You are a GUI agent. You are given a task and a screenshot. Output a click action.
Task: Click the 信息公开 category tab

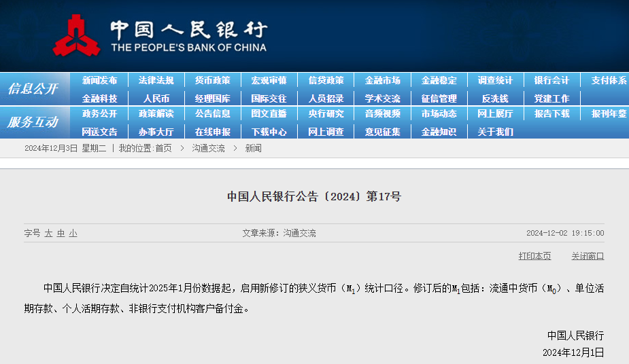(x=33, y=89)
